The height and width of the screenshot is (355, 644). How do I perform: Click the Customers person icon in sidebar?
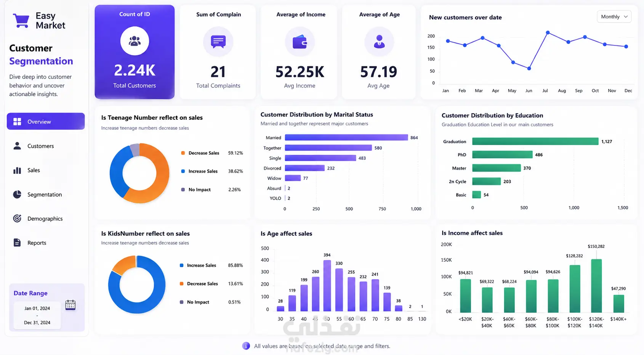pos(17,146)
